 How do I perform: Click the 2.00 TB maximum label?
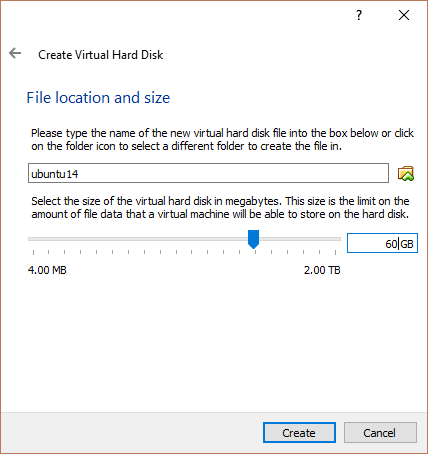point(322,270)
